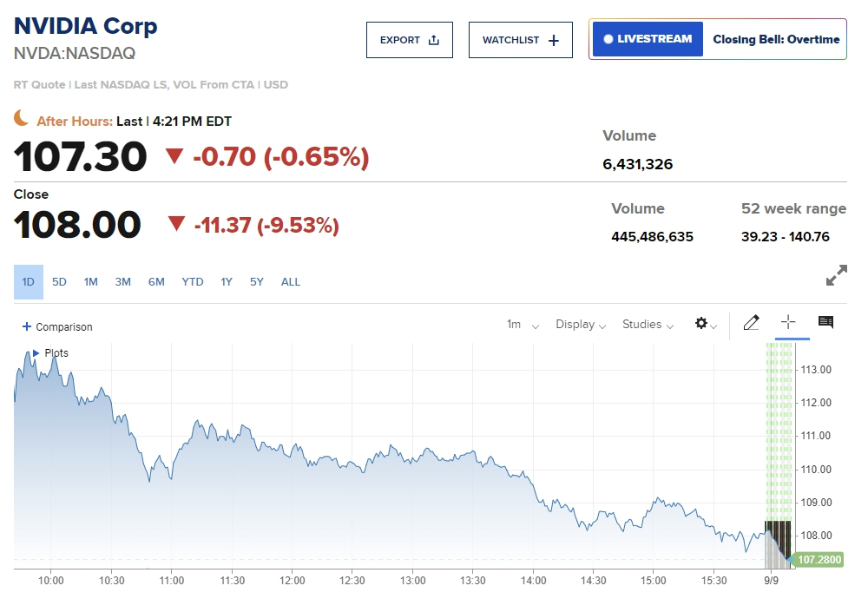Select the ALL time range
868x599 pixels.
291,282
